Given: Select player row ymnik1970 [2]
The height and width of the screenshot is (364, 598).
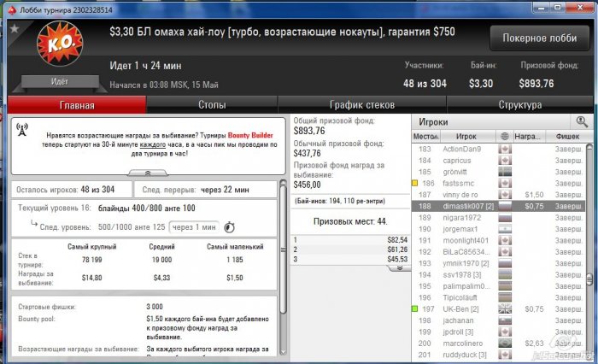Looking at the screenshot, I should click(498, 263).
